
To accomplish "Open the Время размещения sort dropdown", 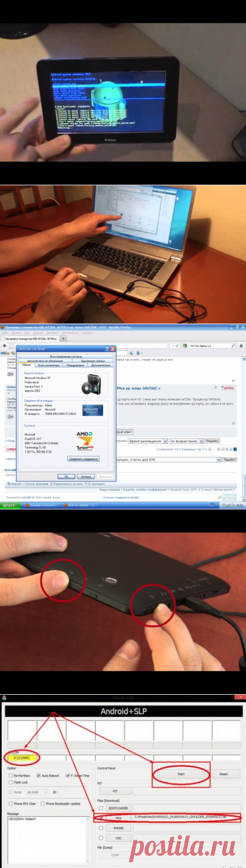I will 148,441.
